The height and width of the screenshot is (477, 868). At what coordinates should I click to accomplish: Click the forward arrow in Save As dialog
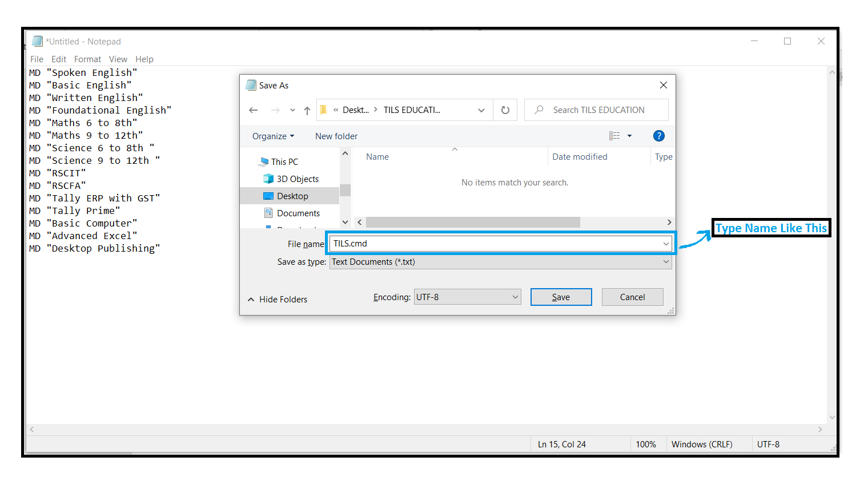click(x=275, y=110)
